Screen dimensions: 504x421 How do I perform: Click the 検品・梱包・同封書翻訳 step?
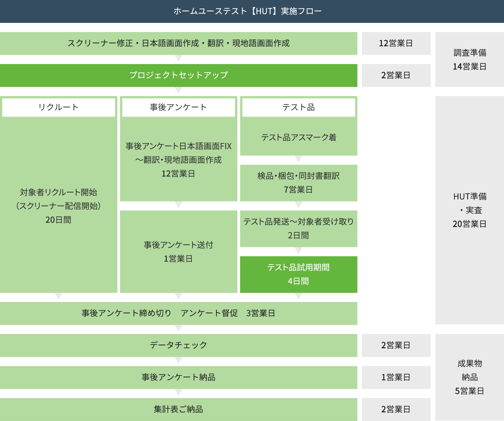(x=299, y=183)
